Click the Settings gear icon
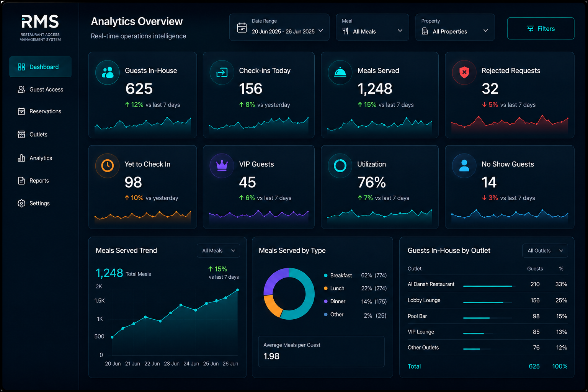The height and width of the screenshot is (392, 588). click(x=21, y=203)
